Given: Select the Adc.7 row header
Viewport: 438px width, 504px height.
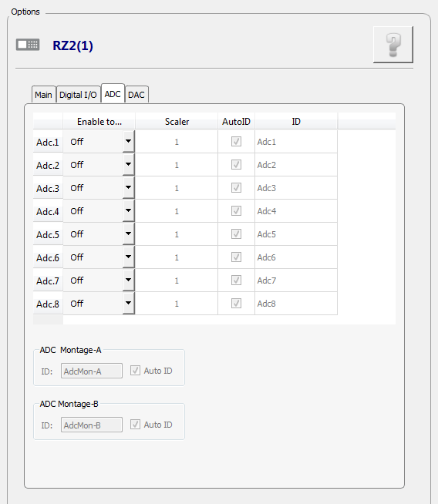Looking at the screenshot, I should tap(48, 281).
